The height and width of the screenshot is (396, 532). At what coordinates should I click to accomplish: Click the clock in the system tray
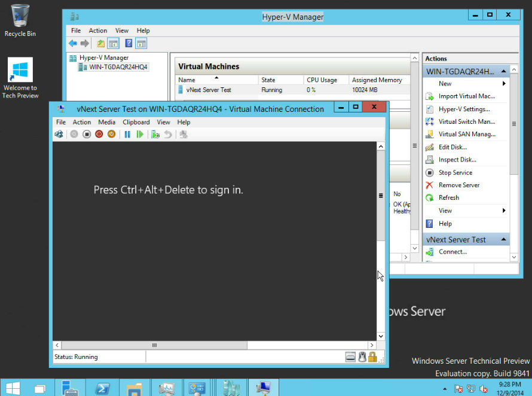(510, 389)
